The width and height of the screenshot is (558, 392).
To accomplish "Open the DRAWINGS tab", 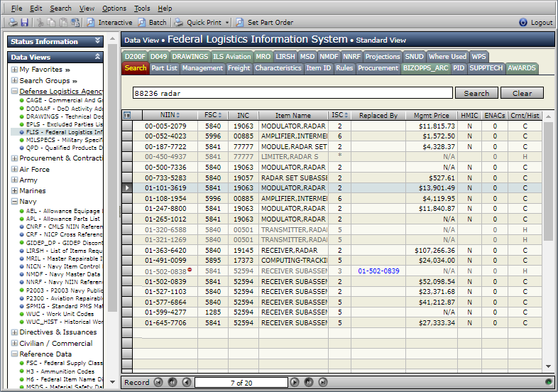I will 190,57.
